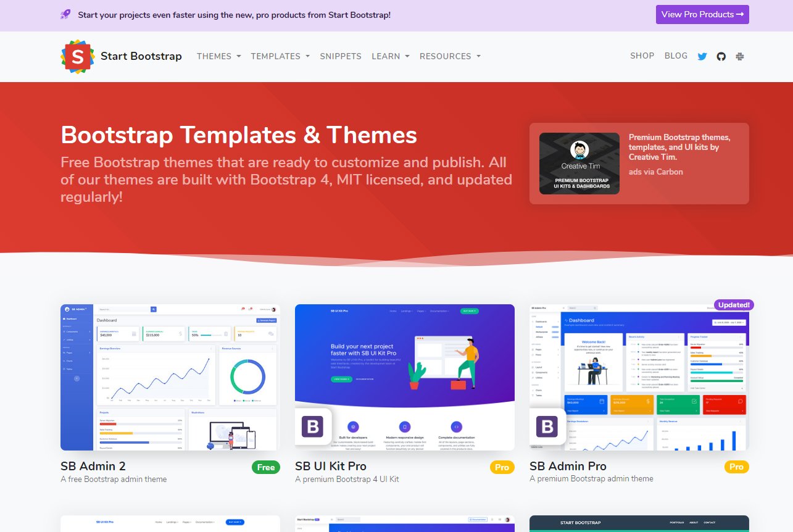793x532 pixels.
Task: Open the Slack icon link
Action: pos(740,56)
